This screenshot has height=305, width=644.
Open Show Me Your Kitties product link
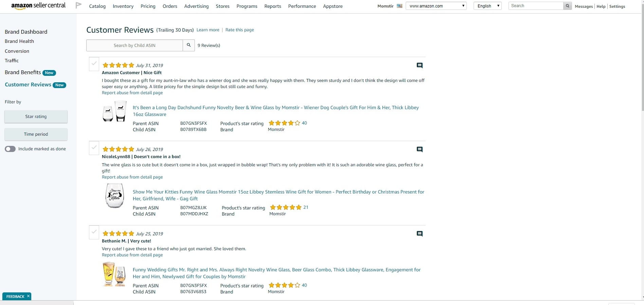278,195
